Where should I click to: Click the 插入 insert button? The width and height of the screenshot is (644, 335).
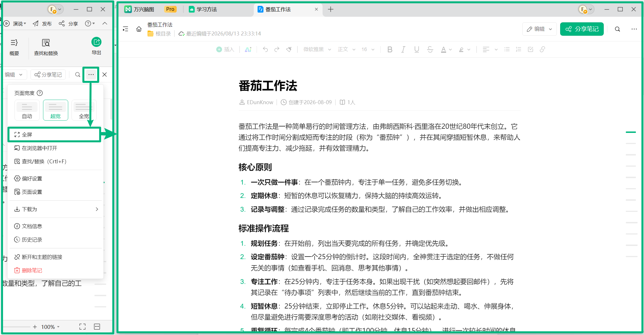(225, 49)
